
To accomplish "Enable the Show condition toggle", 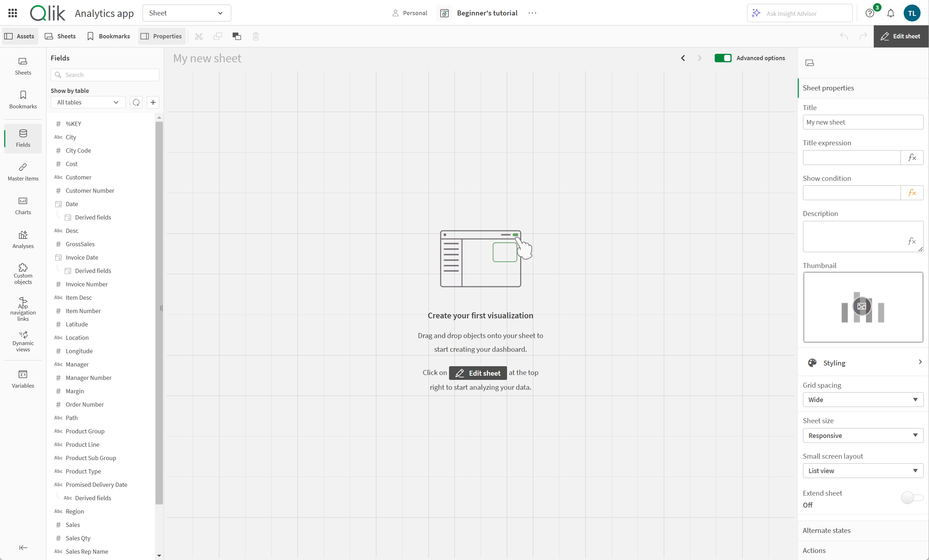I will (912, 192).
